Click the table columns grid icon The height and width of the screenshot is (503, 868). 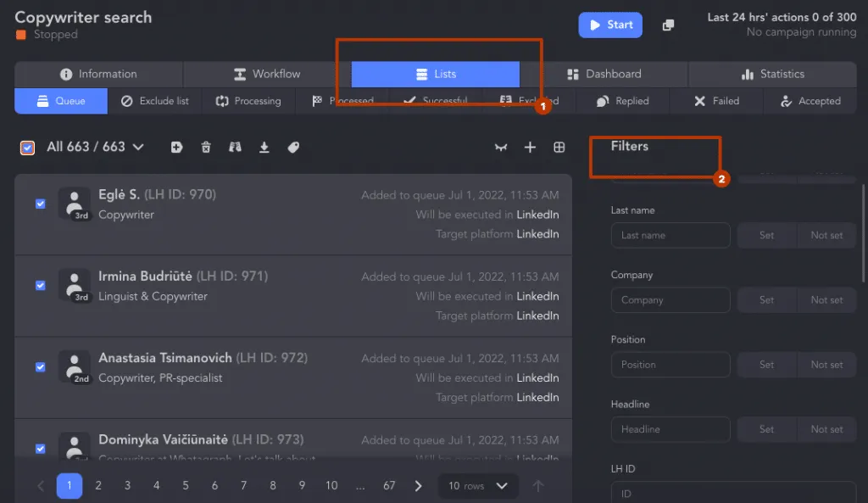click(x=559, y=147)
